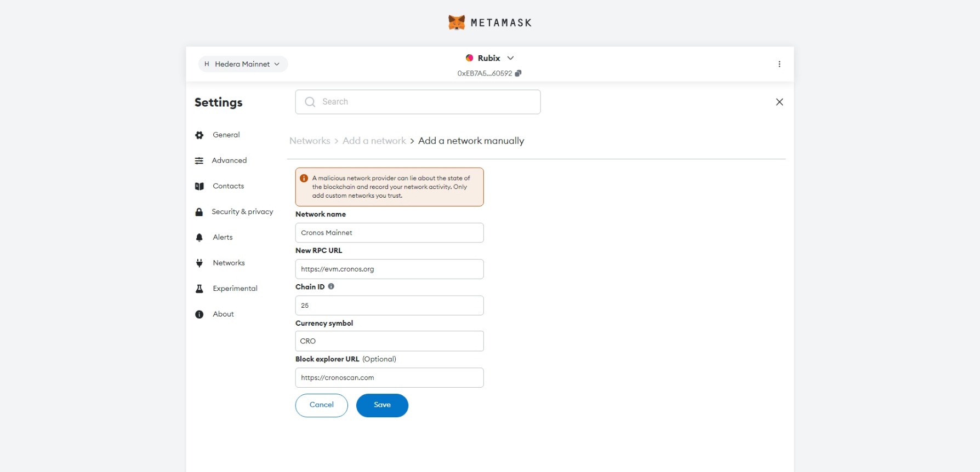Click the Add a network breadcrumb
The image size is (980, 472).
pyautogui.click(x=374, y=141)
